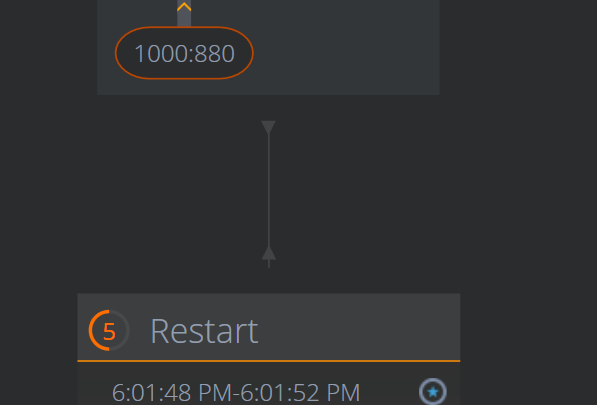Screen dimensions: 597x405
Task: Collapse the panel using the yellow chevron-up icon
Action: pyautogui.click(x=184, y=7)
